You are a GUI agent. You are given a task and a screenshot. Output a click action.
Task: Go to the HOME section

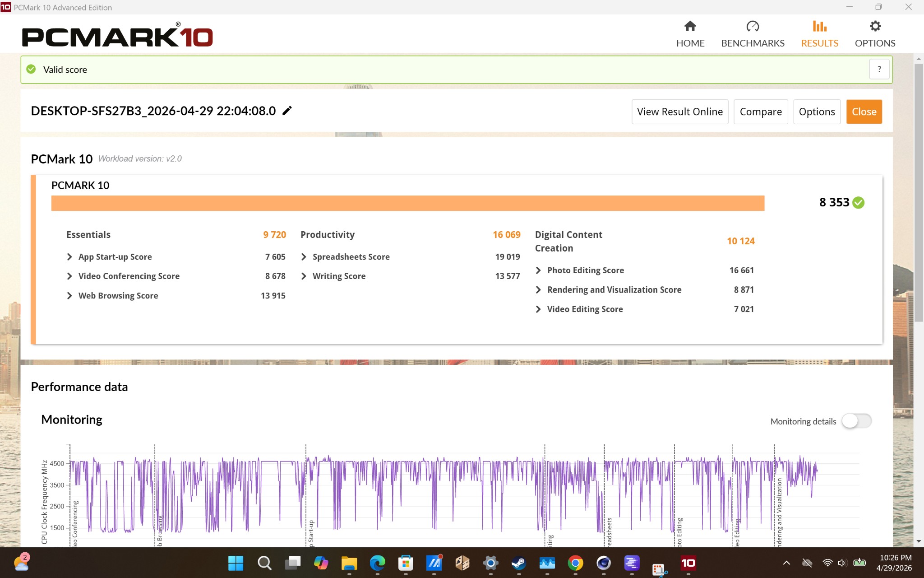(x=690, y=34)
